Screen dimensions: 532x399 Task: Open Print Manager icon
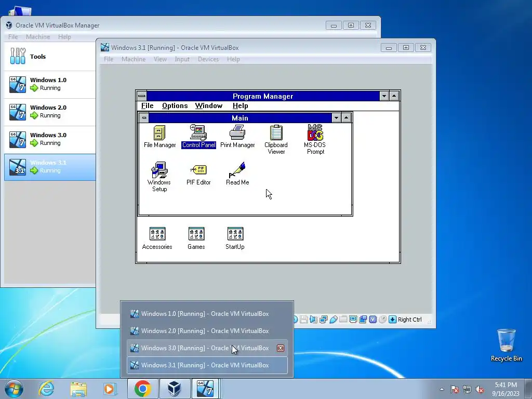pyautogui.click(x=237, y=137)
